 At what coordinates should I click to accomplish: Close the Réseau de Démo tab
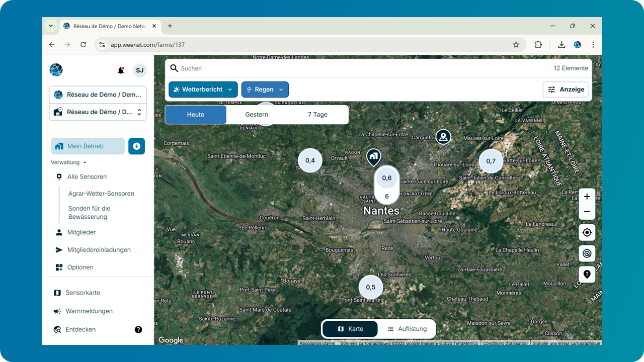click(x=154, y=26)
